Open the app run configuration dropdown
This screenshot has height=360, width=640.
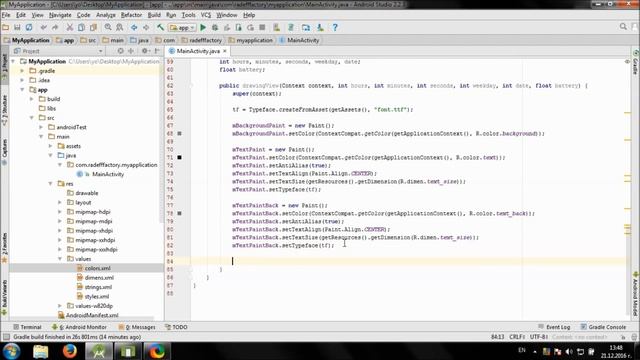(x=182, y=27)
